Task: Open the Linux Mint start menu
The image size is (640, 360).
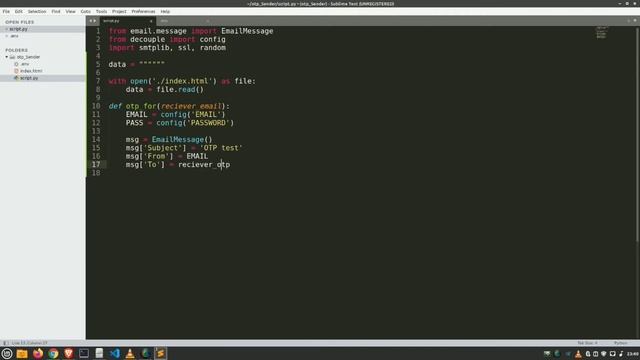Action: click(7, 353)
